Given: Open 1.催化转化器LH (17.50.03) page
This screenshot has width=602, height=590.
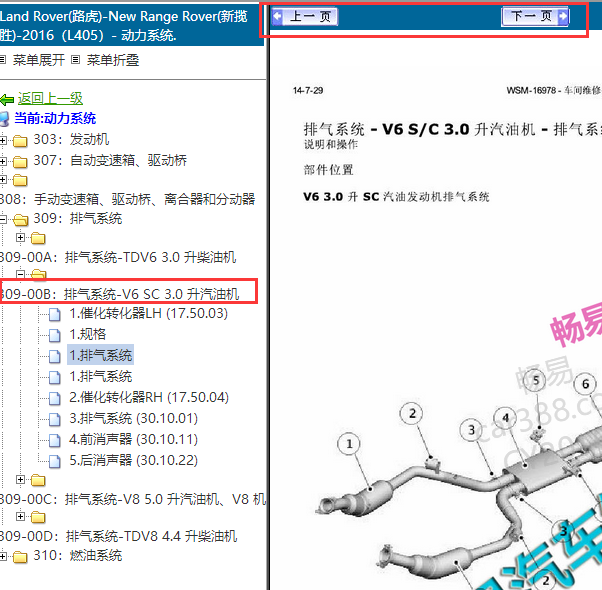Looking at the screenshot, I should click(148, 313).
